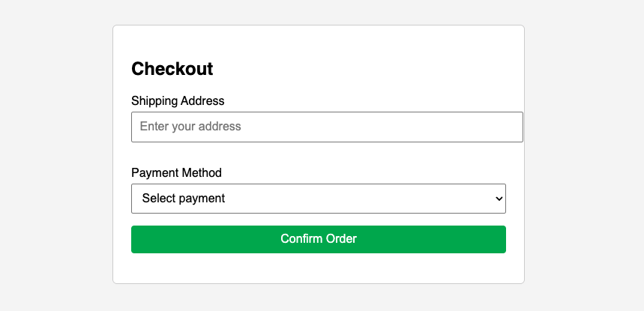Image resolution: width=644 pixels, height=311 pixels.
Task: Open the Payment Method dropdown
Action: [x=319, y=199]
